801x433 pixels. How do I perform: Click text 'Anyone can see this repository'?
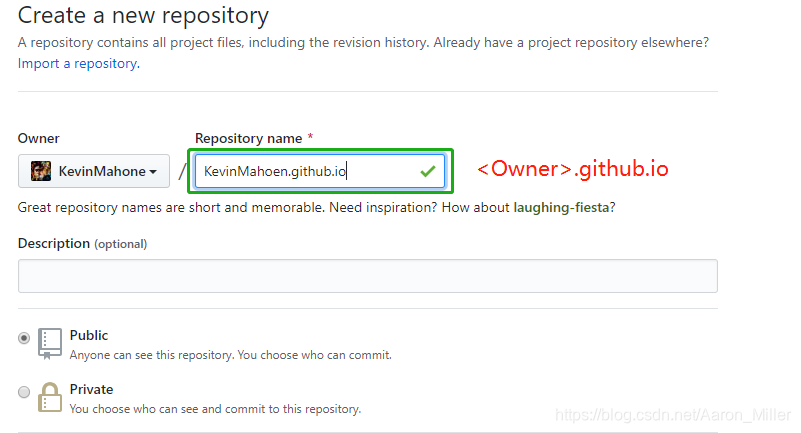151,355
